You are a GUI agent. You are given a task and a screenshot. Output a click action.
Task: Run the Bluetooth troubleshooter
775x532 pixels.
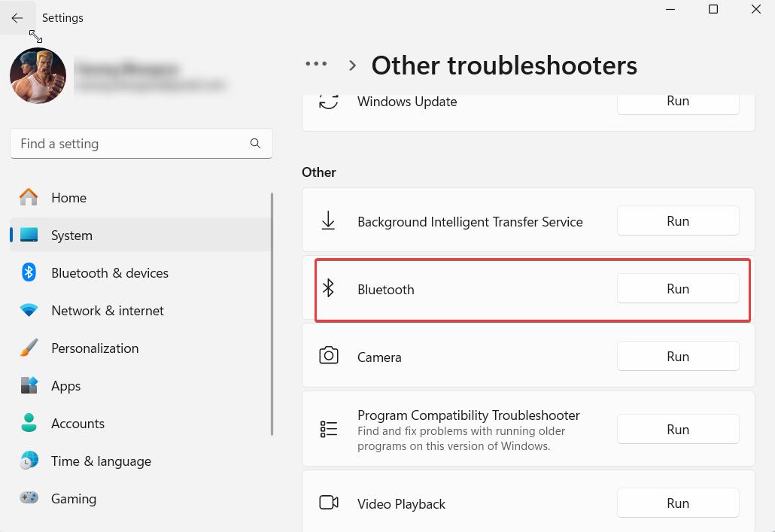[x=677, y=288]
